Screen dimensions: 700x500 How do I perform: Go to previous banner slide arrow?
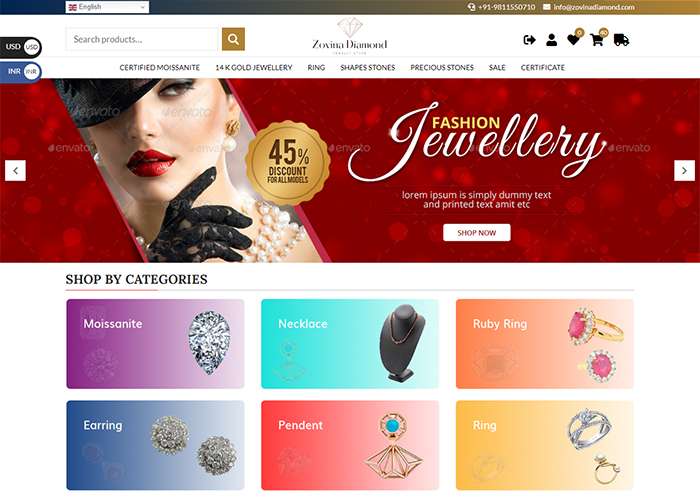(x=15, y=171)
